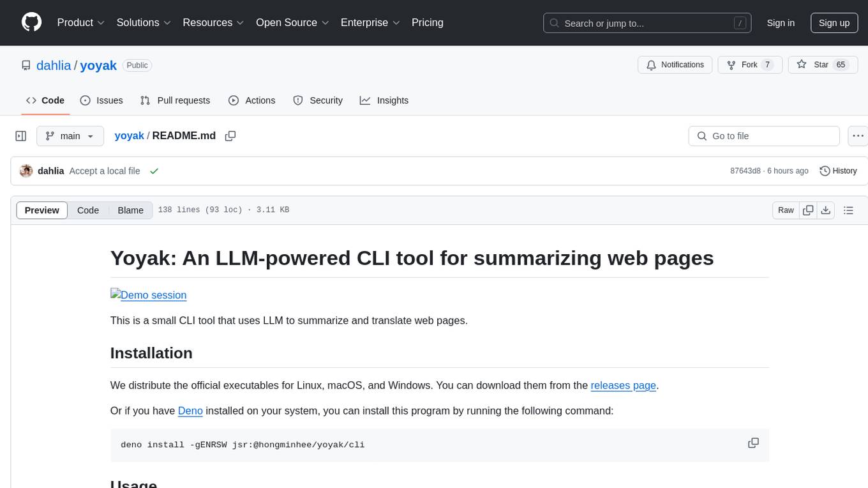Download the raw file
The width and height of the screenshot is (868, 488).
coord(826,210)
